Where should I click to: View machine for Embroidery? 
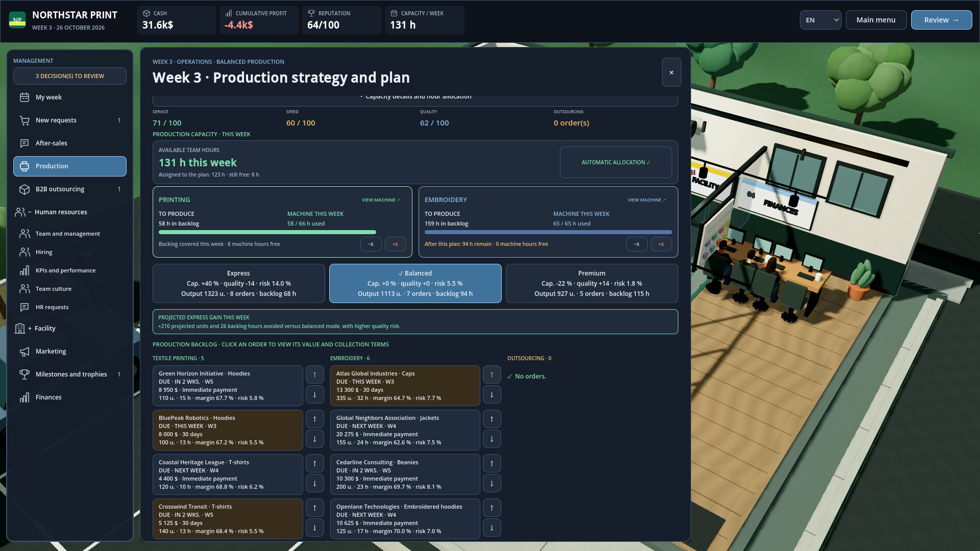click(x=647, y=200)
